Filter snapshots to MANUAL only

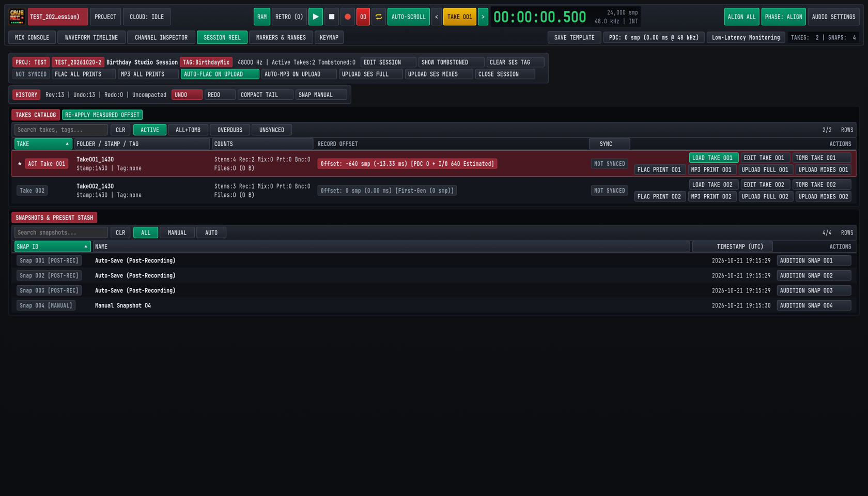[177, 233]
